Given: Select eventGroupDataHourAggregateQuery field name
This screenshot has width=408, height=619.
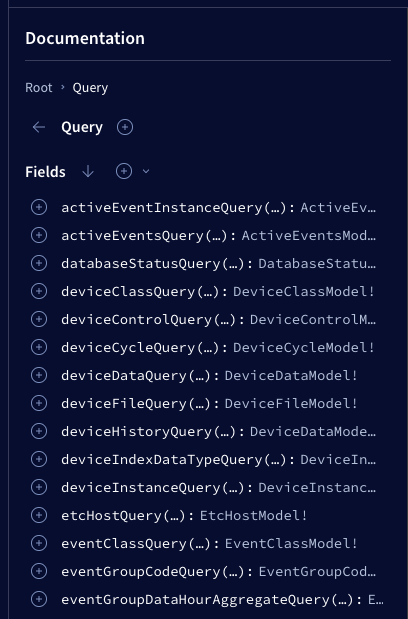Looking at the screenshot, I should [195, 600].
